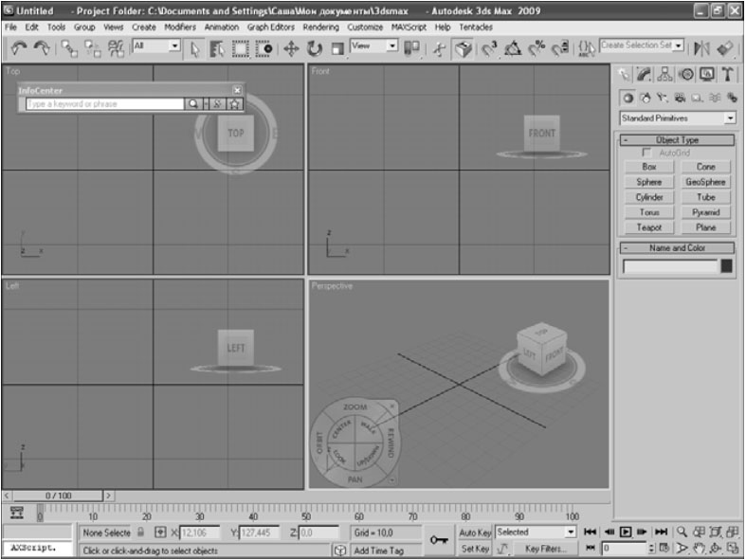Open the Standard Primitives dropdown
Screen dimensions: 746x560
(730, 118)
